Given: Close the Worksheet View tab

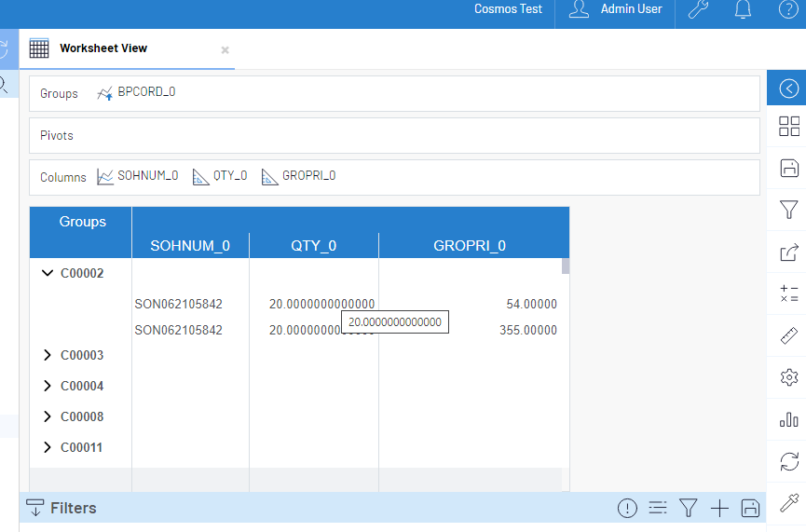Looking at the screenshot, I should pos(225,50).
